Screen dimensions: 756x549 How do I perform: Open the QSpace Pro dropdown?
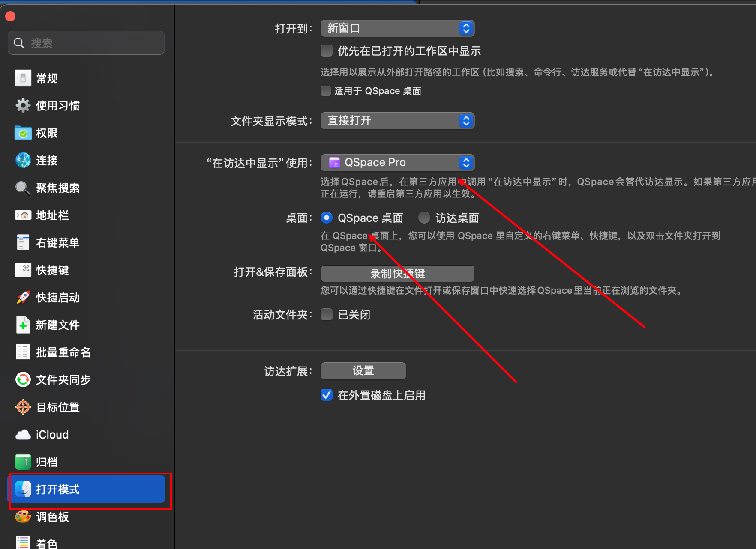(397, 163)
